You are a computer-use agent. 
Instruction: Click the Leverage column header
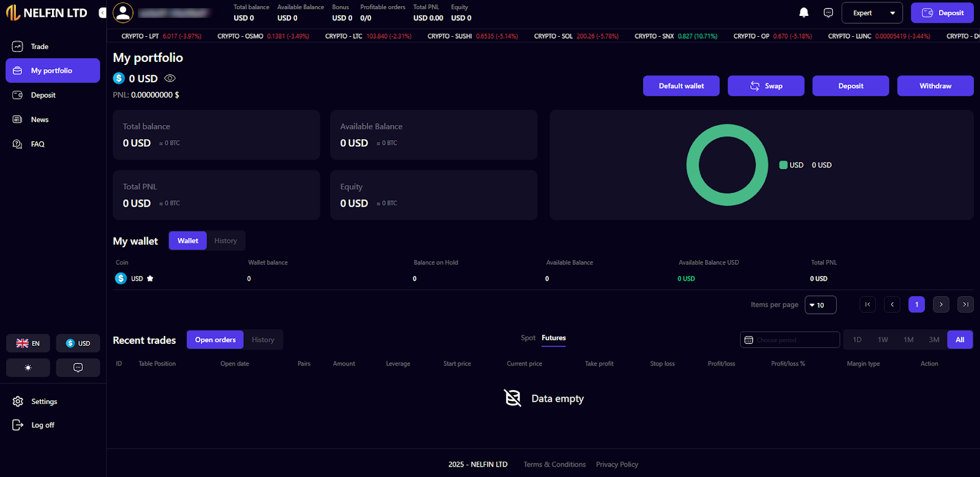pyautogui.click(x=398, y=364)
